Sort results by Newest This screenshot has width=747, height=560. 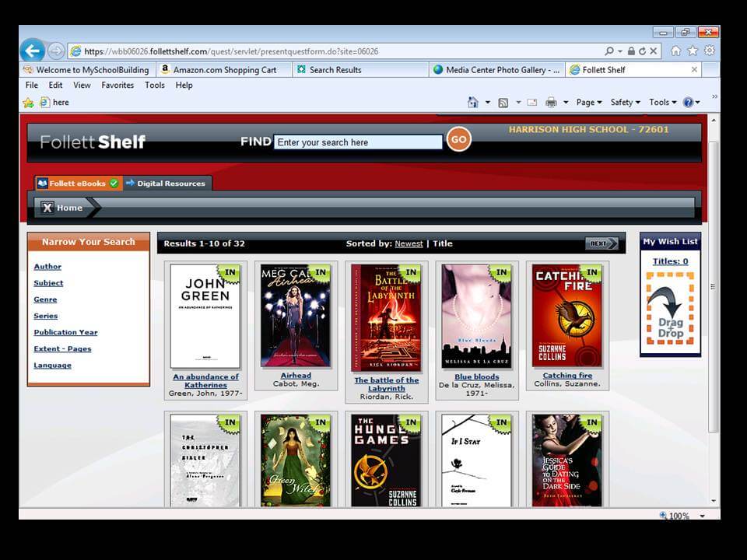409,243
